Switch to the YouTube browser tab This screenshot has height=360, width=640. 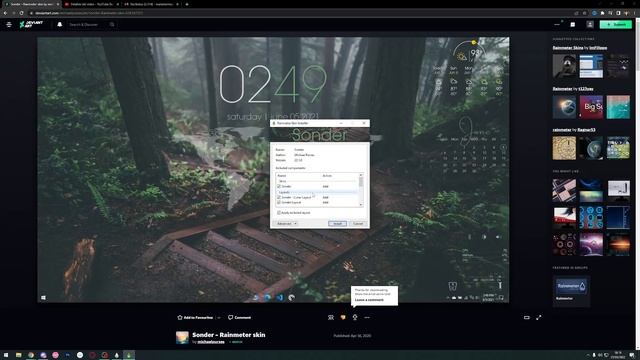coord(91,4)
